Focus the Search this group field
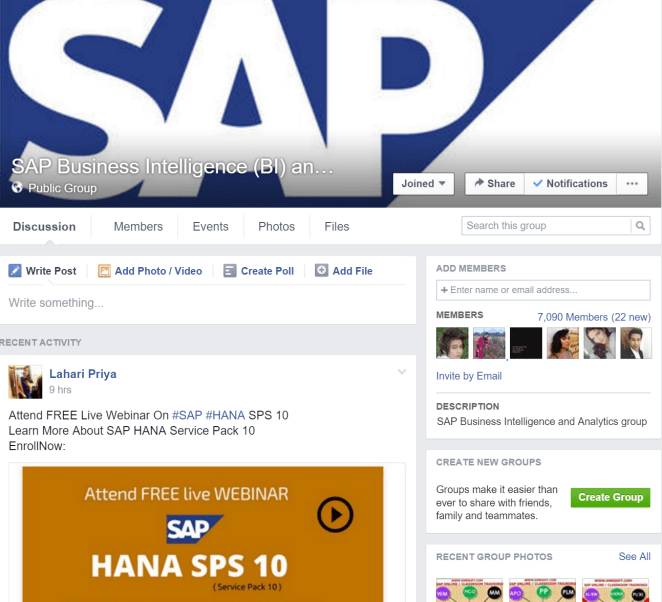 [545, 226]
